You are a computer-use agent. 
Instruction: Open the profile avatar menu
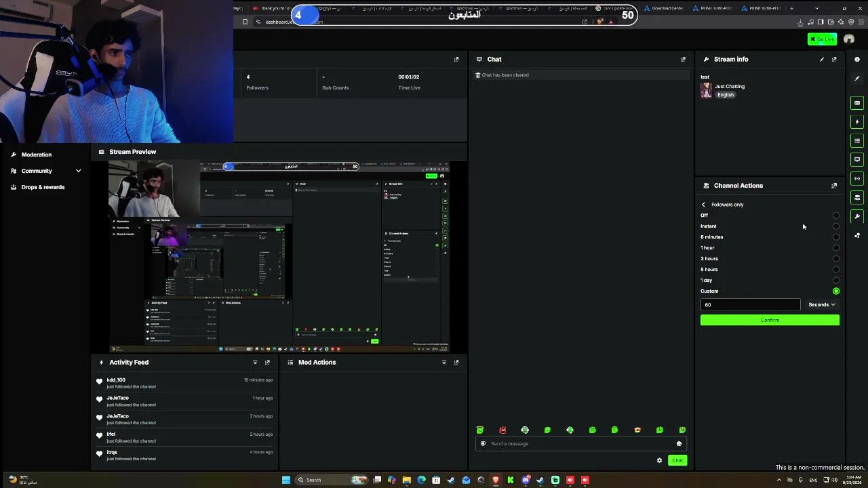849,39
